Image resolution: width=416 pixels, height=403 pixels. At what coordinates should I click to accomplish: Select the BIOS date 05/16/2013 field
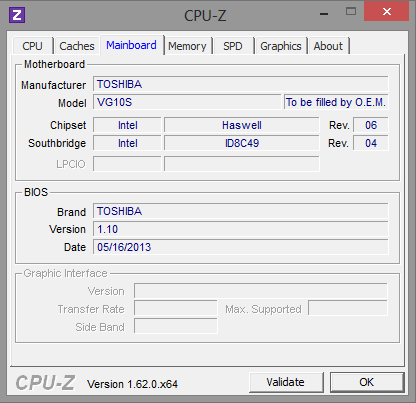click(241, 247)
